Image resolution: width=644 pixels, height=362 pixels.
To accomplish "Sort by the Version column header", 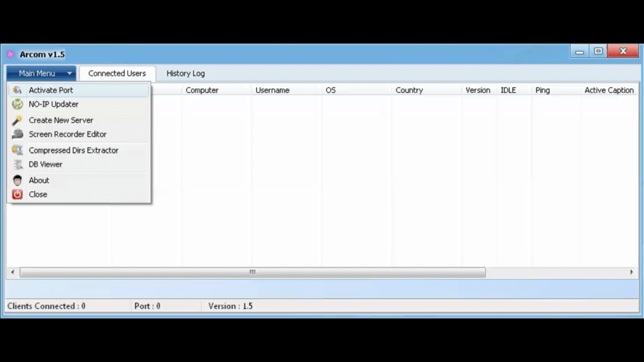I will tap(479, 90).
